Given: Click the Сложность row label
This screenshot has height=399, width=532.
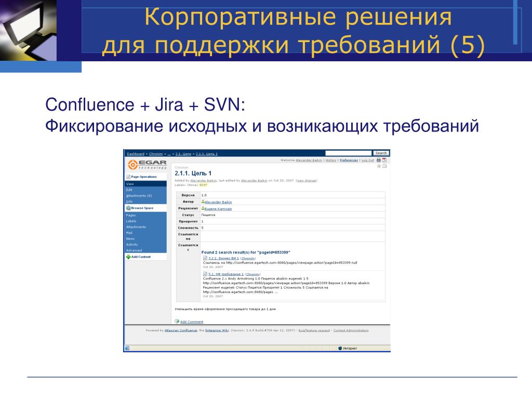Looking at the screenshot, I should [x=188, y=228].
